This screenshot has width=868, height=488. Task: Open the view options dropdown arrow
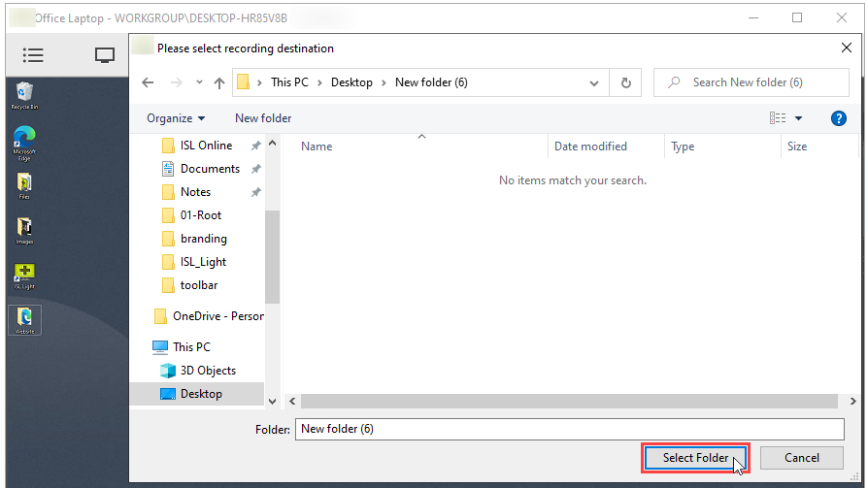(x=799, y=118)
